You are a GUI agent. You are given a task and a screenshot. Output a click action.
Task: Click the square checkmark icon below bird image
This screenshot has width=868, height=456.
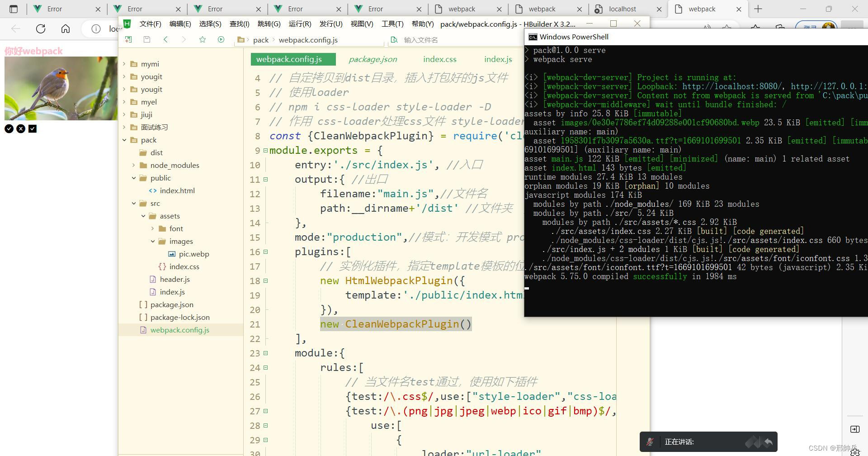(33, 129)
